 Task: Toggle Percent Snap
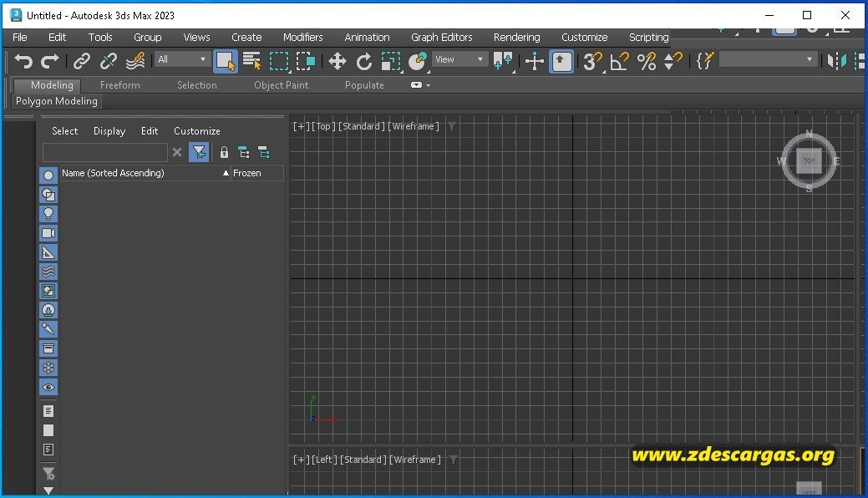646,61
